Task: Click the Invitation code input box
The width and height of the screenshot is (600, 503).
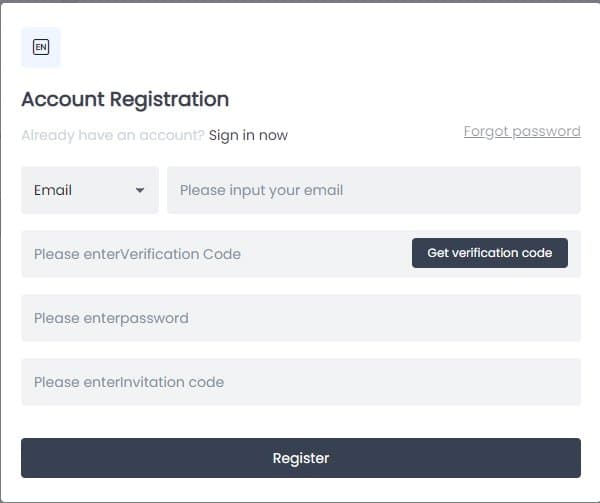Action: [x=300, y=382]
